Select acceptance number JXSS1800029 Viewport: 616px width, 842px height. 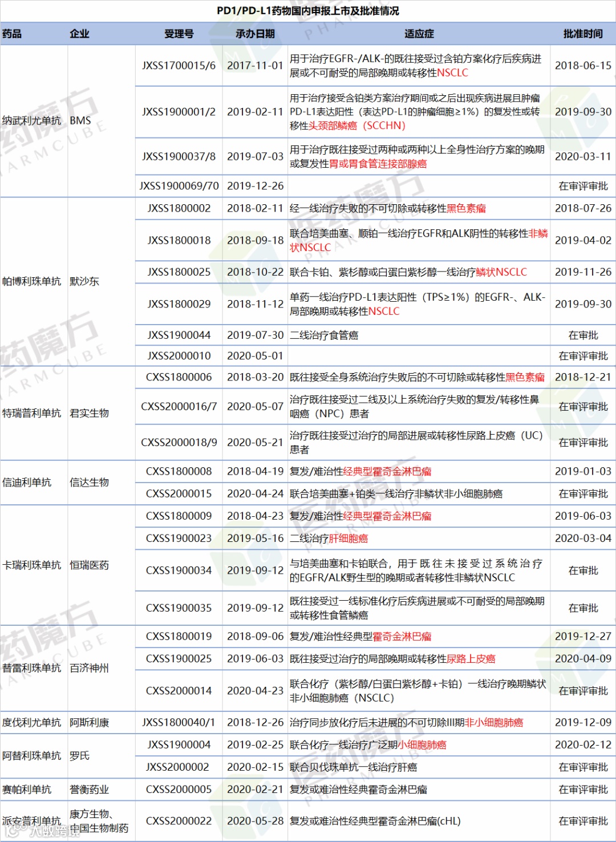[x=179, y=304]
